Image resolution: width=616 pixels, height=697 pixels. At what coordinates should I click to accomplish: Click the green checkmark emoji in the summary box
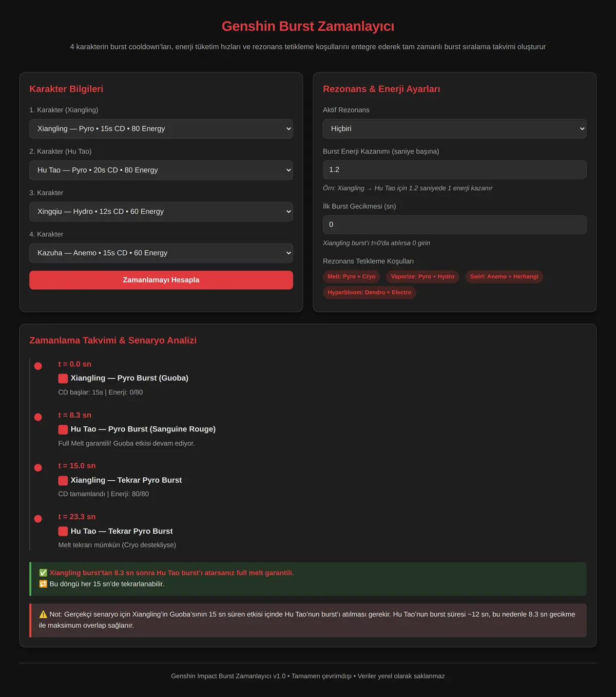43,573
